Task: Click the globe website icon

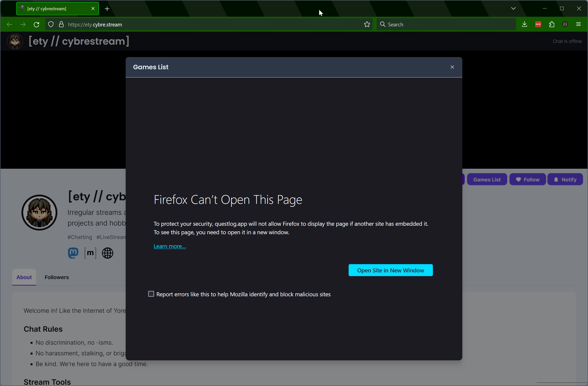Action: click(107, 253)
